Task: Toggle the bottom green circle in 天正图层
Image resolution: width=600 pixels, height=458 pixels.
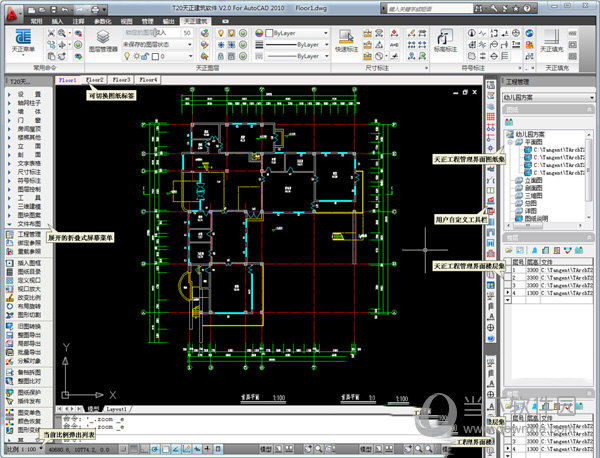Action: coord(243,56)
